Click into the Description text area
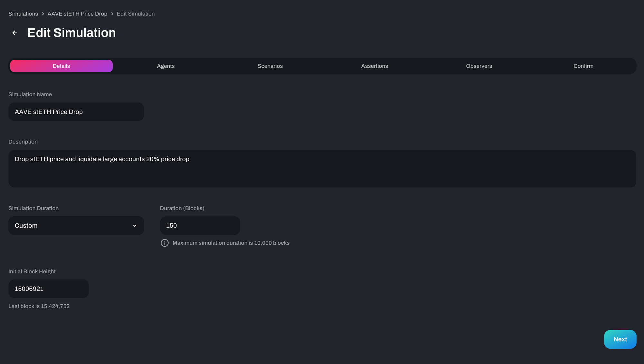Viewport: 644px width, 364px height. [322, 169]
